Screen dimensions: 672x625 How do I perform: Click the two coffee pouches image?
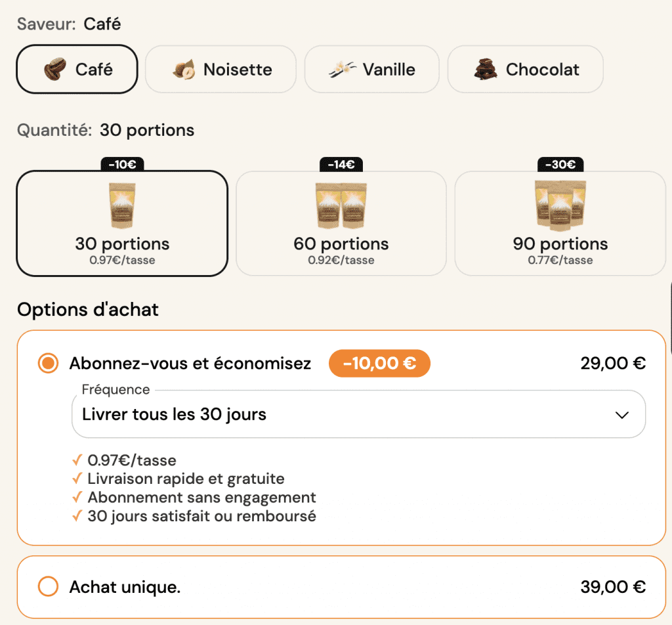pos(341,205)
